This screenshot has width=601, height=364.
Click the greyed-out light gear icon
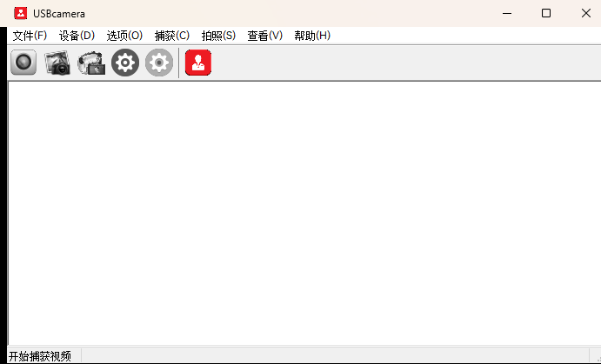159,63
